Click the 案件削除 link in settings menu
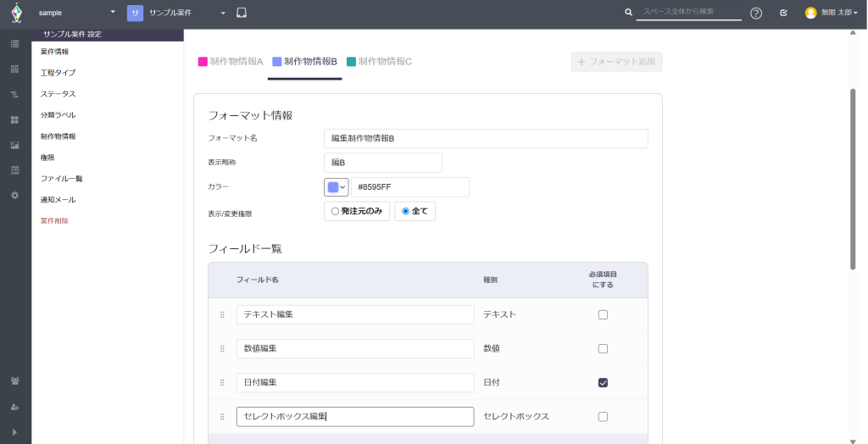The image size is (868, 444). click(x=55, y=221)
